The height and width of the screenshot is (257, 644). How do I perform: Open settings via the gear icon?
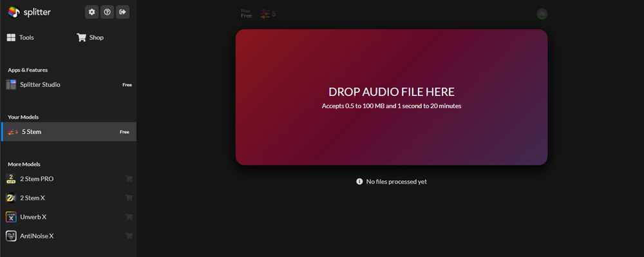coord(91,12)
